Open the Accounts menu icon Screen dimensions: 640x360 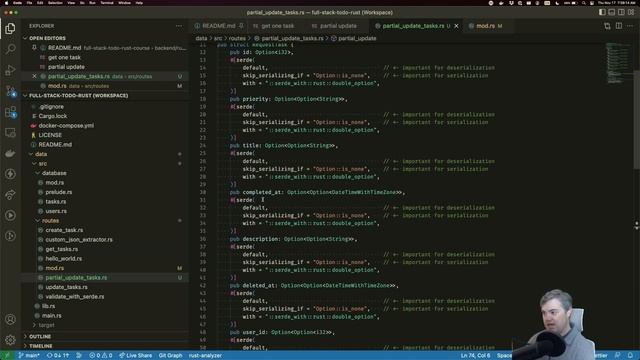[10, 319]
